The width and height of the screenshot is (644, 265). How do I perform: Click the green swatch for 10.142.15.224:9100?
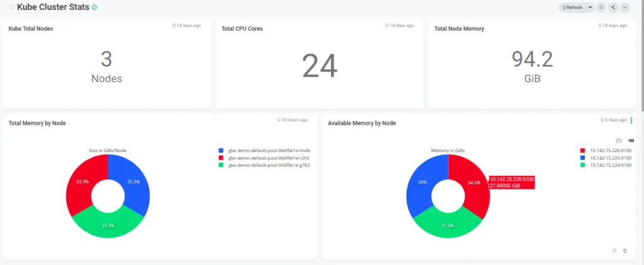(583, 165)
